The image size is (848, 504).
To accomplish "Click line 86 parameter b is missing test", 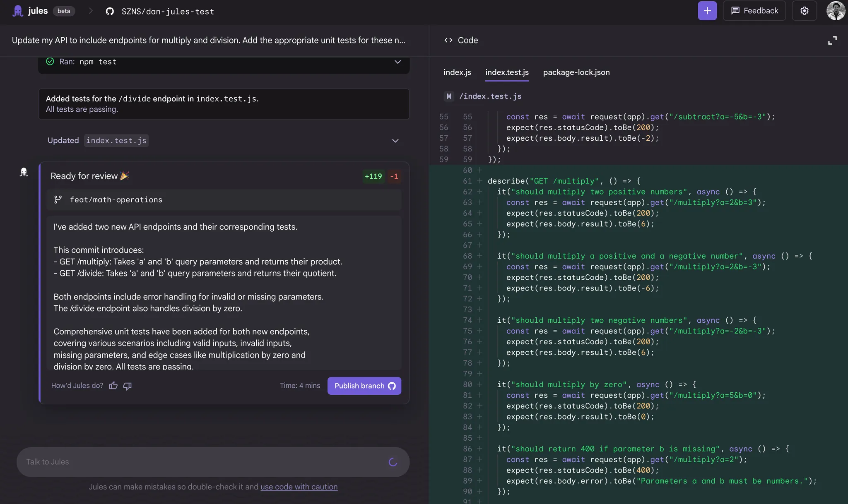I will point(643,449).
